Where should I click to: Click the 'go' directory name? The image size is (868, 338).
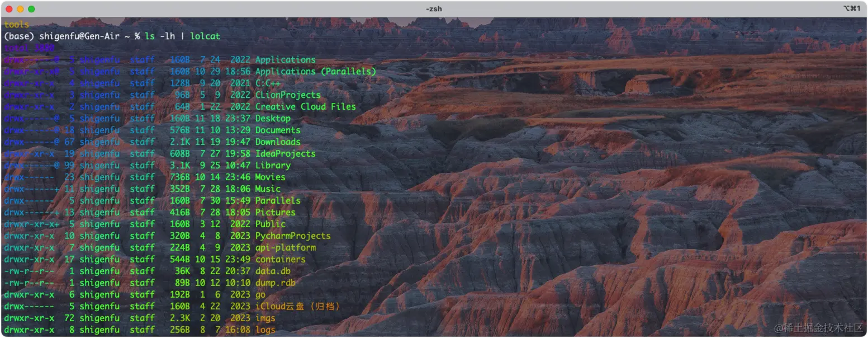[x=260, y=295]
